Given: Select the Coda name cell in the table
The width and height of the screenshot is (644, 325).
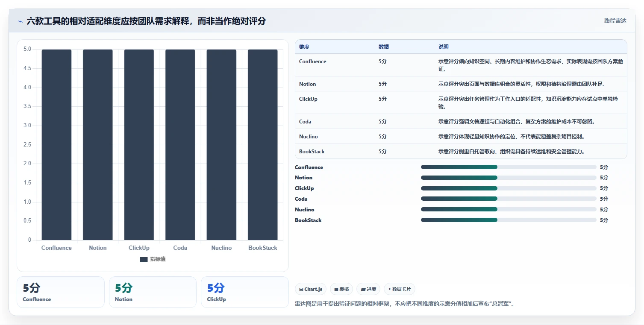Looking at the screenshot, I should (x=305, y=122).
